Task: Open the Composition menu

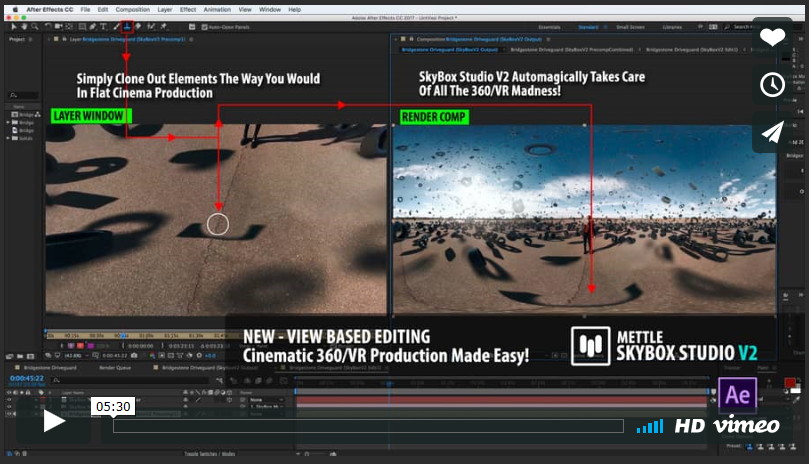Action: click(x=133, y=9)
